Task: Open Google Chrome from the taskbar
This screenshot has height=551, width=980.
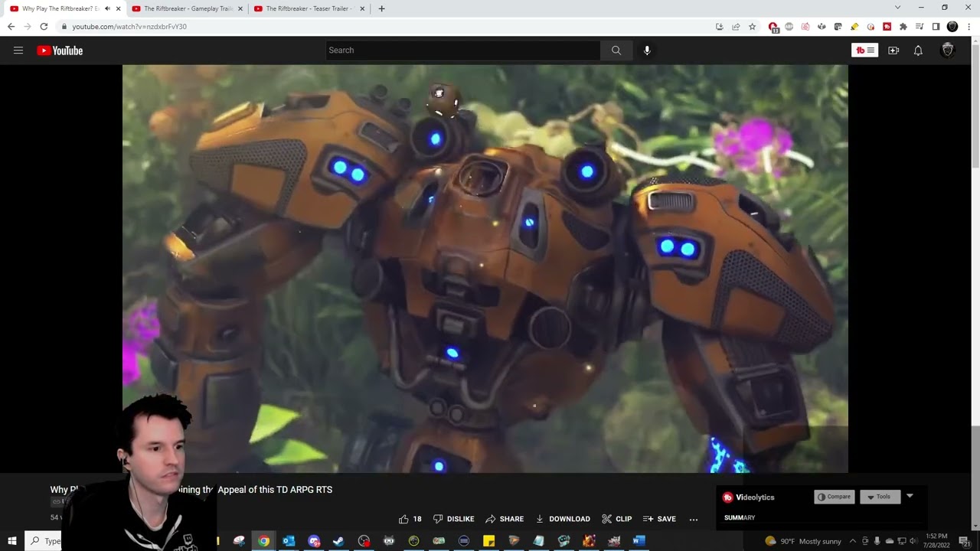Action: pyautogui.click(x=263, y=541)
